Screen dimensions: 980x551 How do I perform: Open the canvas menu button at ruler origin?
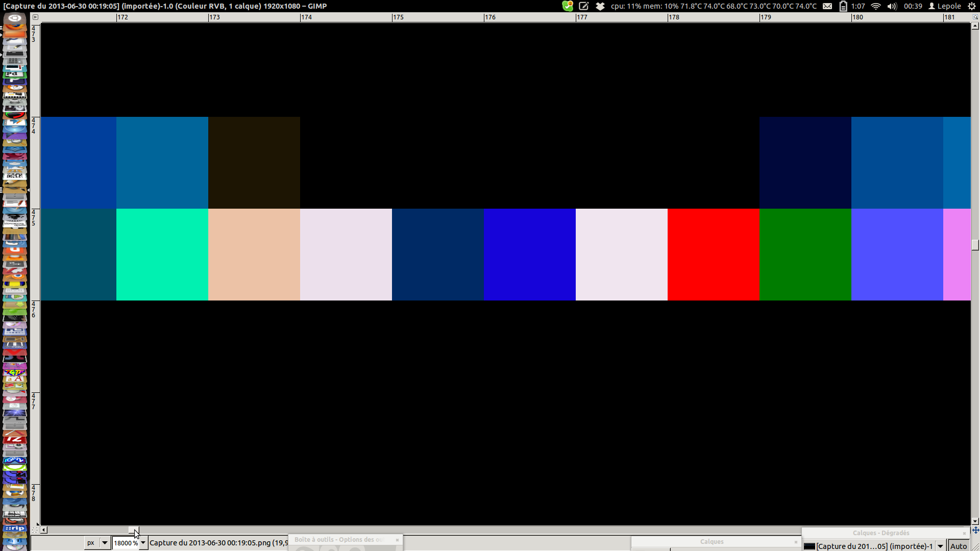pyautogui.click(x=35, y=17)
